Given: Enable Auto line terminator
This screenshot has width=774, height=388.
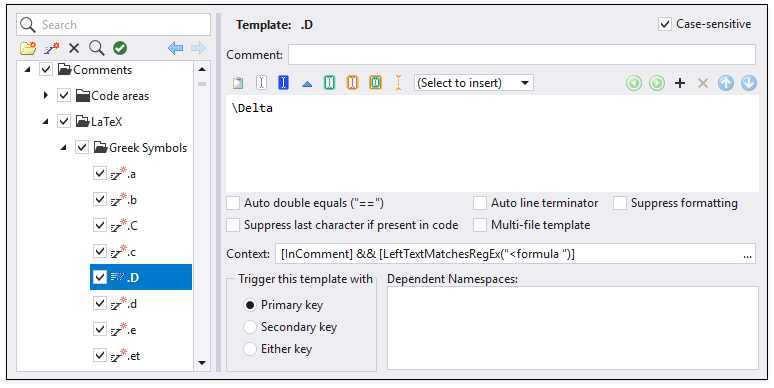Looking at the screenshot, I should (480, 203).
